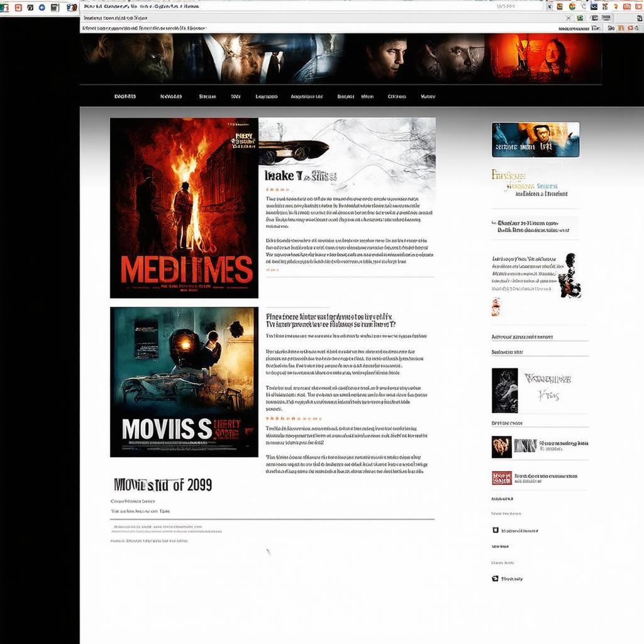The height and width of the screenshot is (644, 644).
Task: Open the MOVIIS S teal poster
Action: tap(184, 382)
